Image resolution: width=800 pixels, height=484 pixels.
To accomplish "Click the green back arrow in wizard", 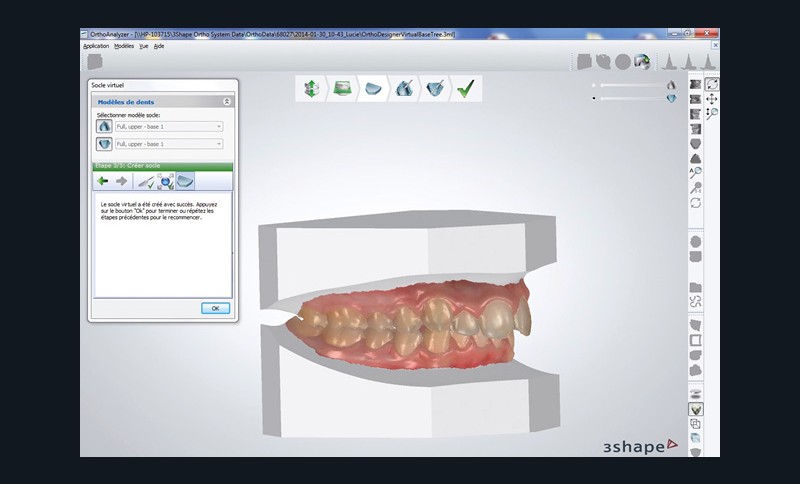I will [x=103, y=181].
